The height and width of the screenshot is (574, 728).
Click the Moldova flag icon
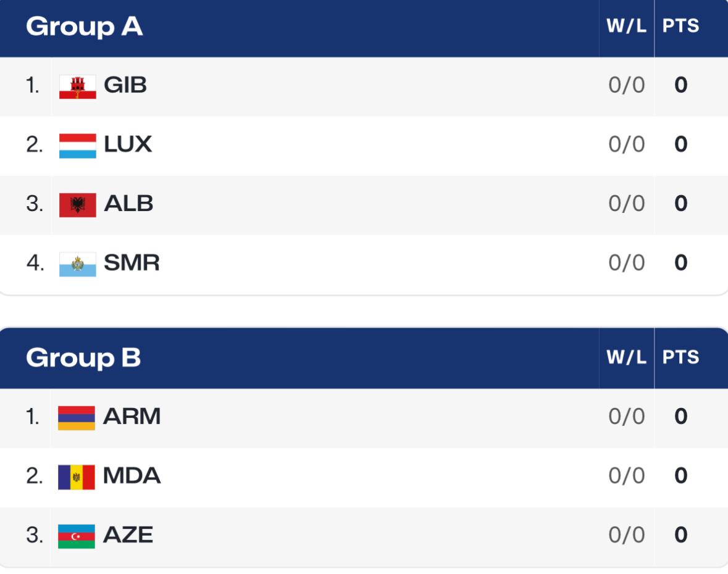click(x=77, y=476)
